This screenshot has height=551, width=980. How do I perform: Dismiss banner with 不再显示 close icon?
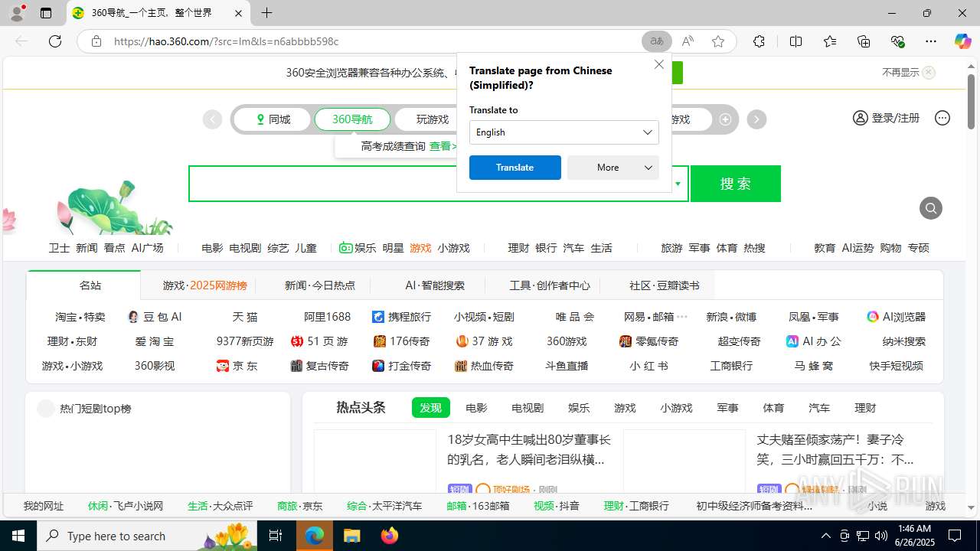click(929, 73)
